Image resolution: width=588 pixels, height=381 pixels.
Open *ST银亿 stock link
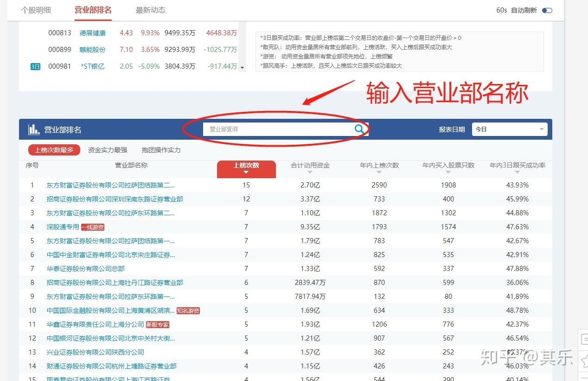tap(93, 66)
